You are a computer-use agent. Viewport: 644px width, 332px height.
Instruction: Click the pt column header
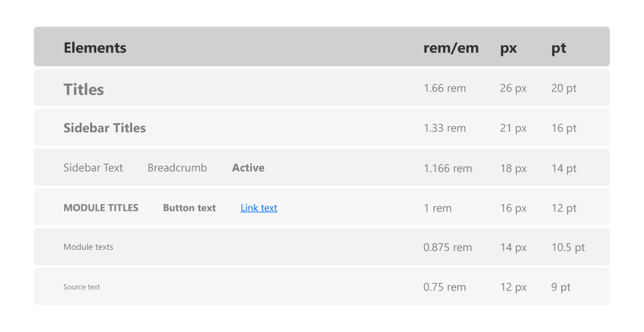559,49
